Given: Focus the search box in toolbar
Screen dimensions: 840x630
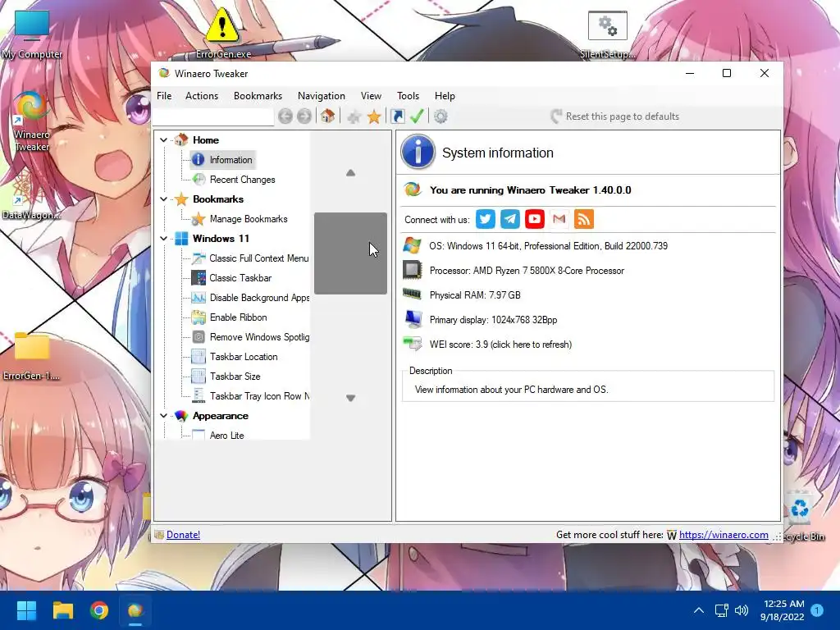Looking at the screenshot, I should [213, 116].
